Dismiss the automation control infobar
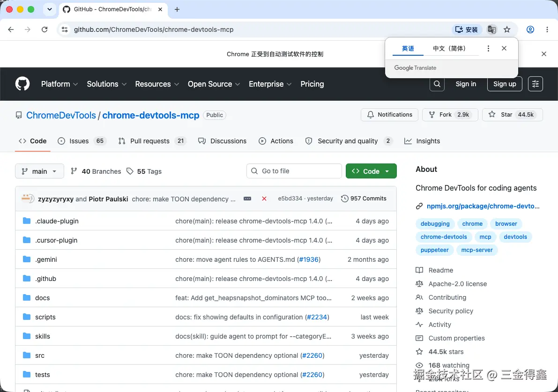 click(x=544, y=54)
